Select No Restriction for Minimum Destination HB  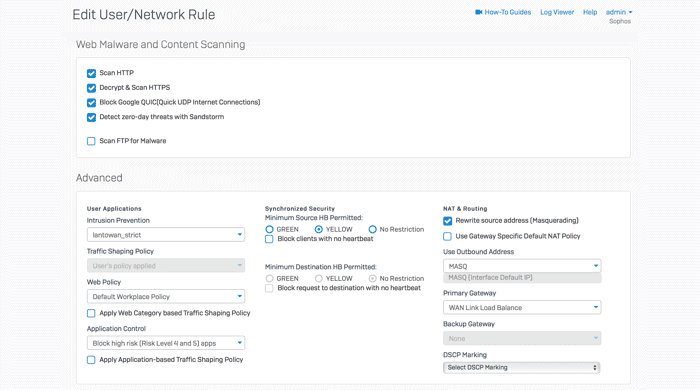[x=372, y=278]
